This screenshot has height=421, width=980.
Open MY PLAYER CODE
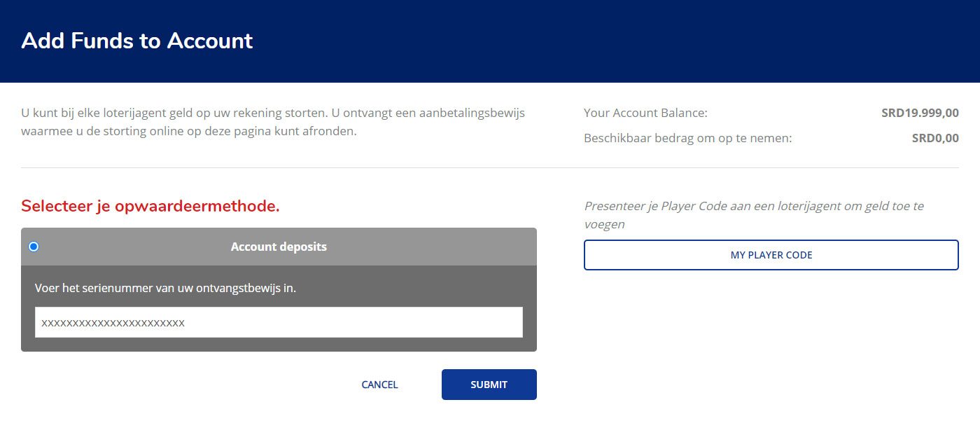[x=771, y=255]
